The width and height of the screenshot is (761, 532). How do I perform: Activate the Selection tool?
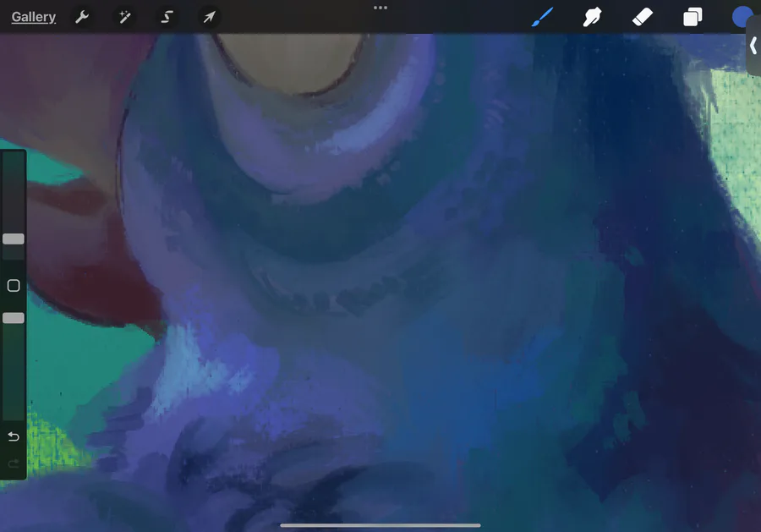(x=167, y=17)
